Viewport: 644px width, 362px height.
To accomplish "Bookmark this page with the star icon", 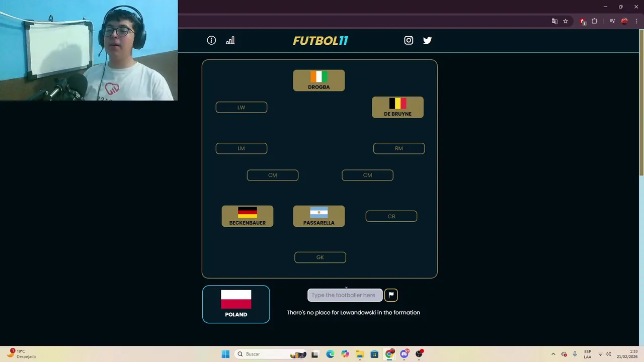I will point(566,21).
